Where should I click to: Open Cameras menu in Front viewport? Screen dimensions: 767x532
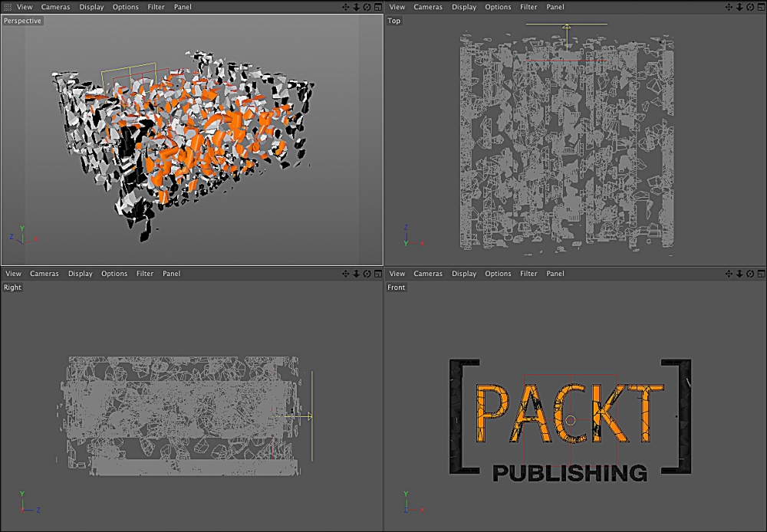(x=427, y=274)
